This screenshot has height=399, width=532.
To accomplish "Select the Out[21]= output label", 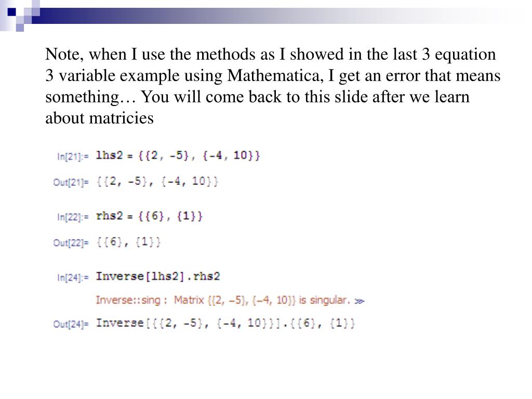I will tap(71, 182).
